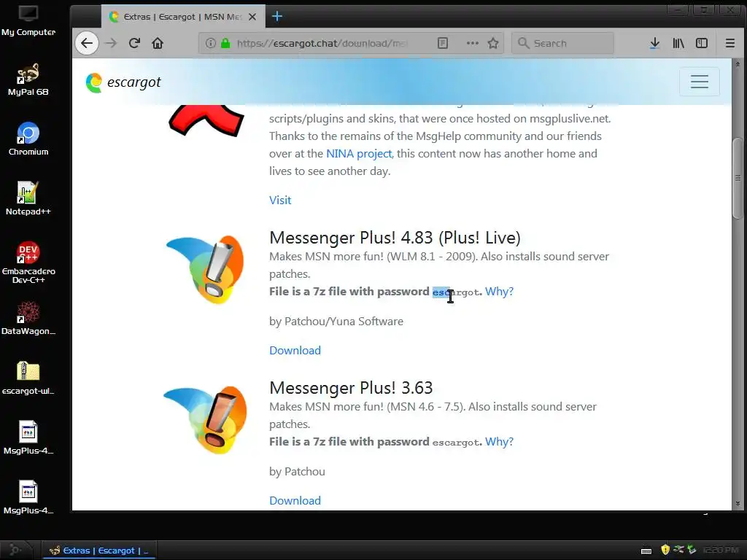Reload the current page
The height and width of the screenshot is (560, 747).
tap(134, 43)
